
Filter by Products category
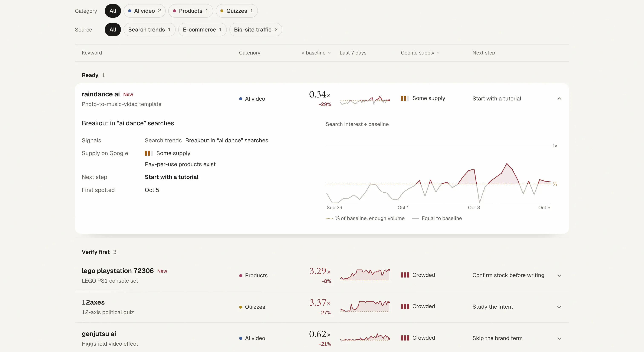pyautogui.click(x=191, y=11)
